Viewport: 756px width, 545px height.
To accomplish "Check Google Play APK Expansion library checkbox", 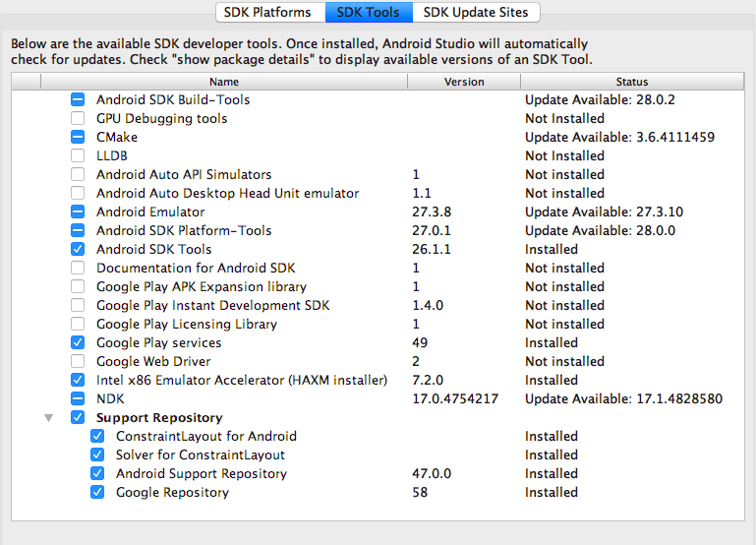I will coord(78,286).
